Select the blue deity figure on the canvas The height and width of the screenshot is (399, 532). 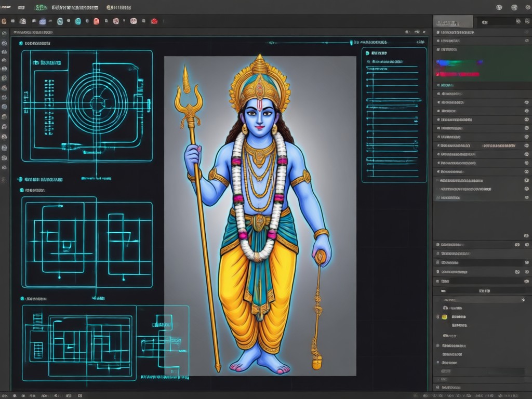(x=260, y=214)
